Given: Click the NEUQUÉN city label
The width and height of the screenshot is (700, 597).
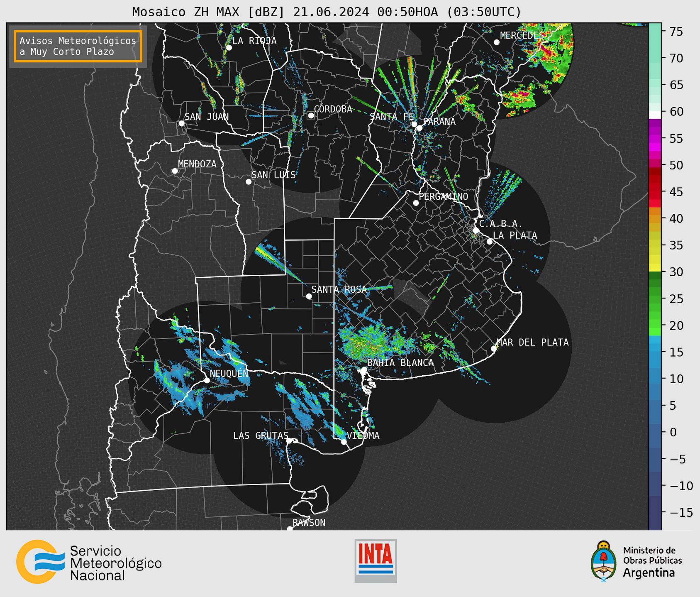Looking at the screenshot, I should [229, 373].
